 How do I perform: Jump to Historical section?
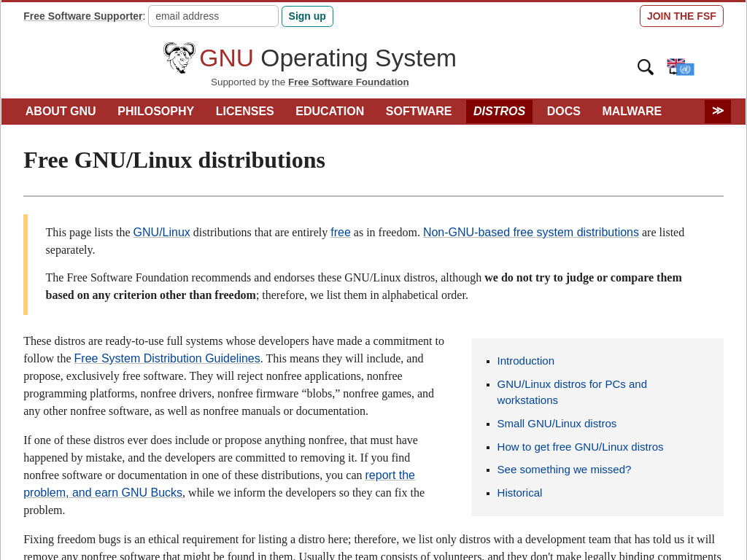click(519, 493)
